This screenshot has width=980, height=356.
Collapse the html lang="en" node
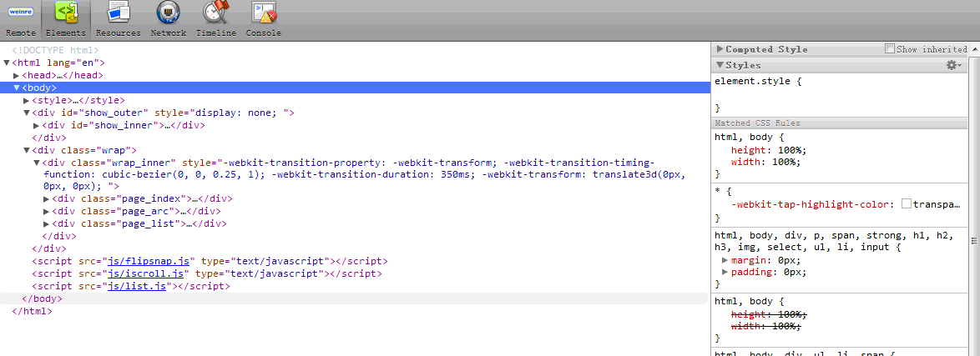pos(6,63)
